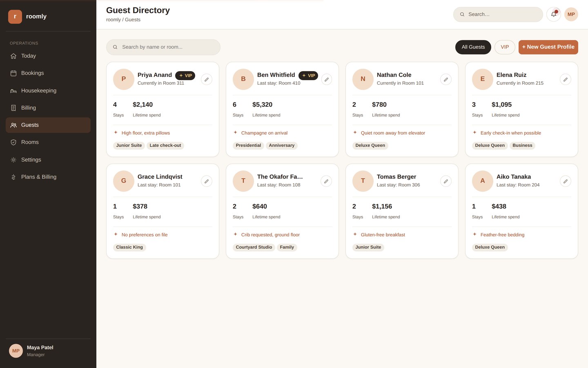Click Deluxe Queen tag on Aiko's card
Viewport: 588px width, 368px height.
coord(490,247)
